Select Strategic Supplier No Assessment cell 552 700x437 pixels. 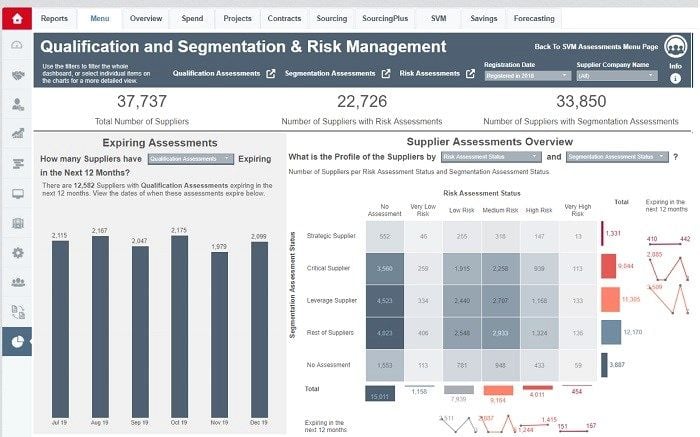click(x=385, y=236)
